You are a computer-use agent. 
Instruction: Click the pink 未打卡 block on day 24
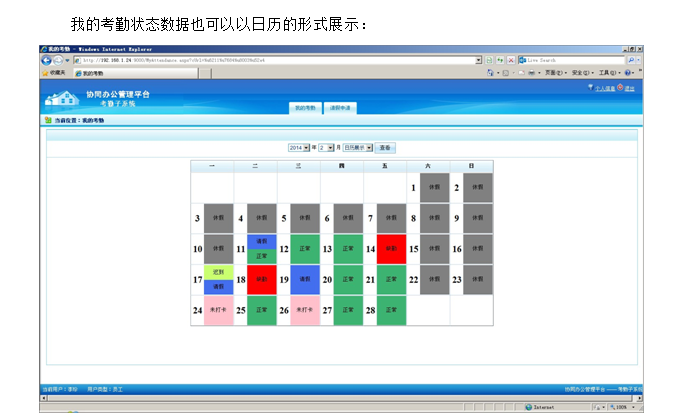point(218,310)
